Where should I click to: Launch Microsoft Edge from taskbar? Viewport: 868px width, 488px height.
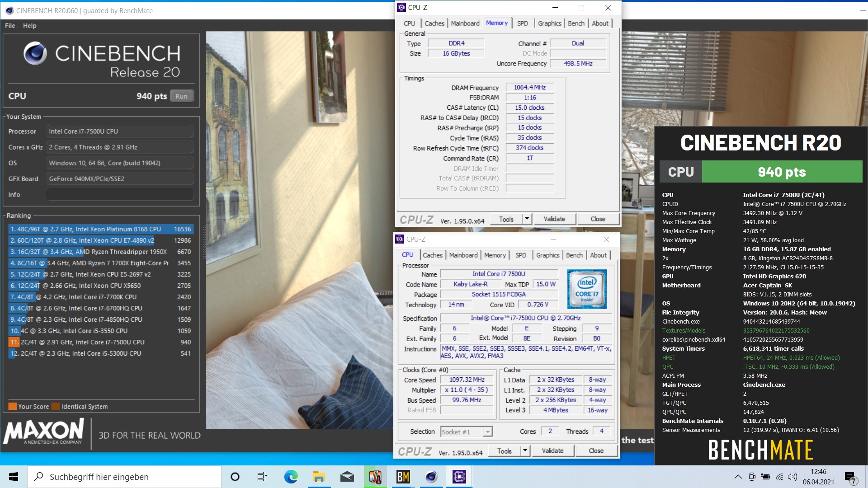click(x=291, y=477)
